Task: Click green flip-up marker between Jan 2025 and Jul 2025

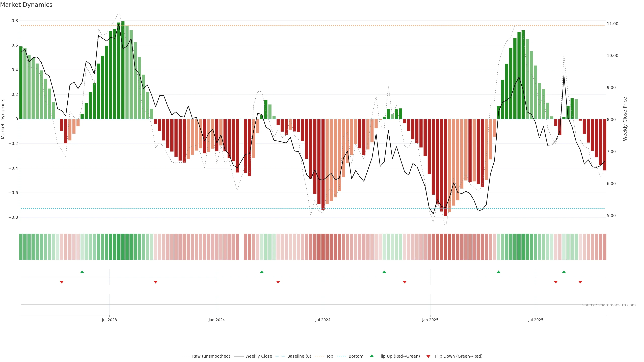Action: click(498, 272)
